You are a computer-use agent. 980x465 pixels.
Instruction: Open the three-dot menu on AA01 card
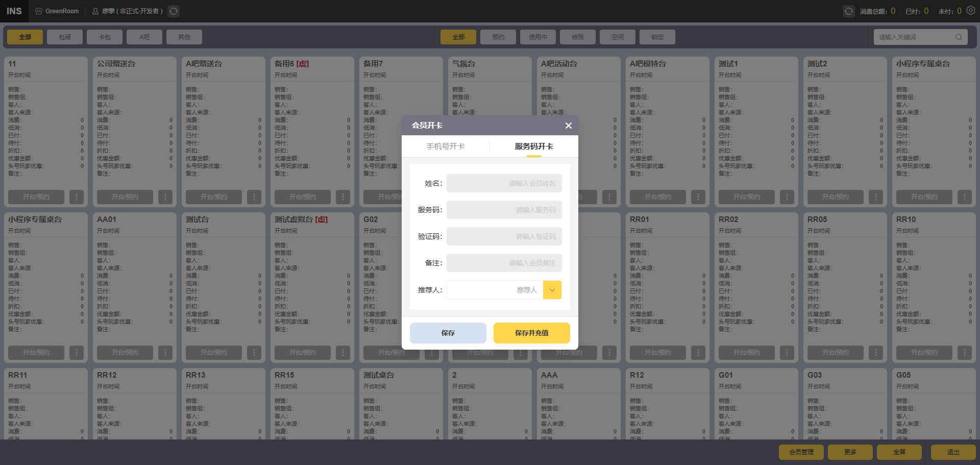(x=165, y=353)
